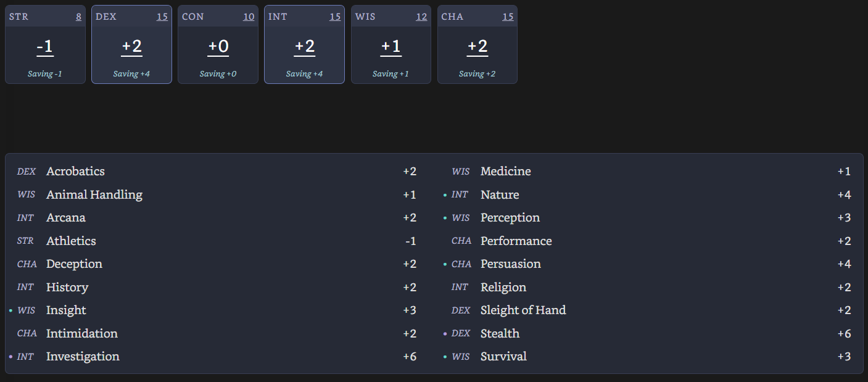Toggle the Stealth expertise dot
This screenshot has height=382, width=868.
[445, 334]
